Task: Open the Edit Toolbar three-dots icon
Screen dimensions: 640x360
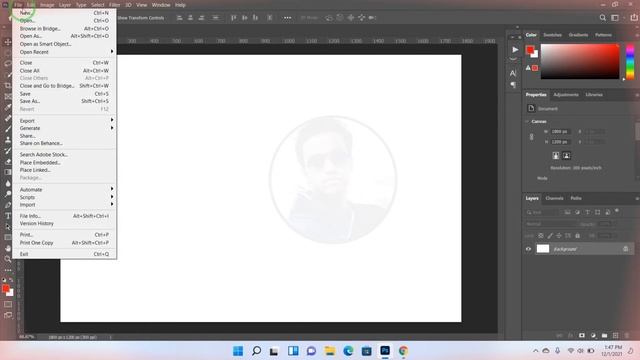Action: click(x=8, y=270)
